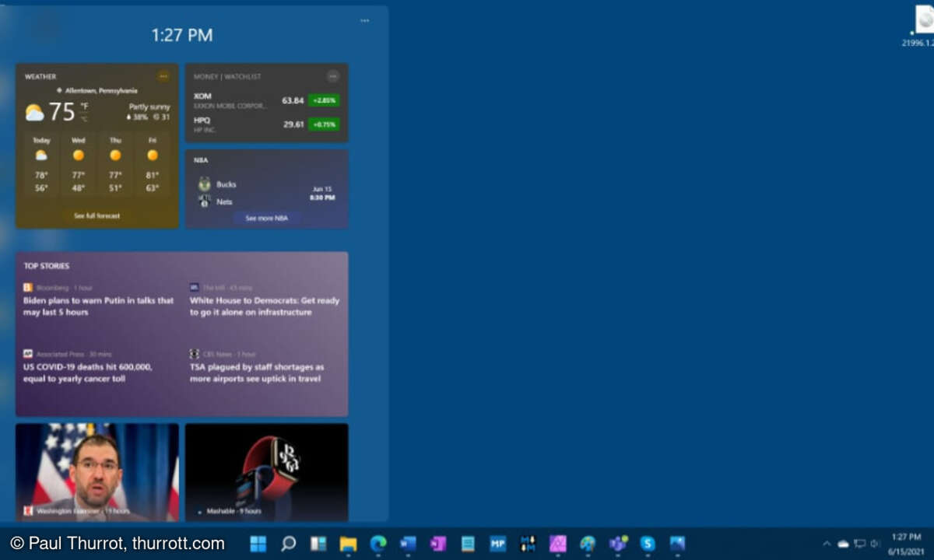Viewport: 934px width, 560px height.
Task: Select Today forecast column
Action: 41,164
